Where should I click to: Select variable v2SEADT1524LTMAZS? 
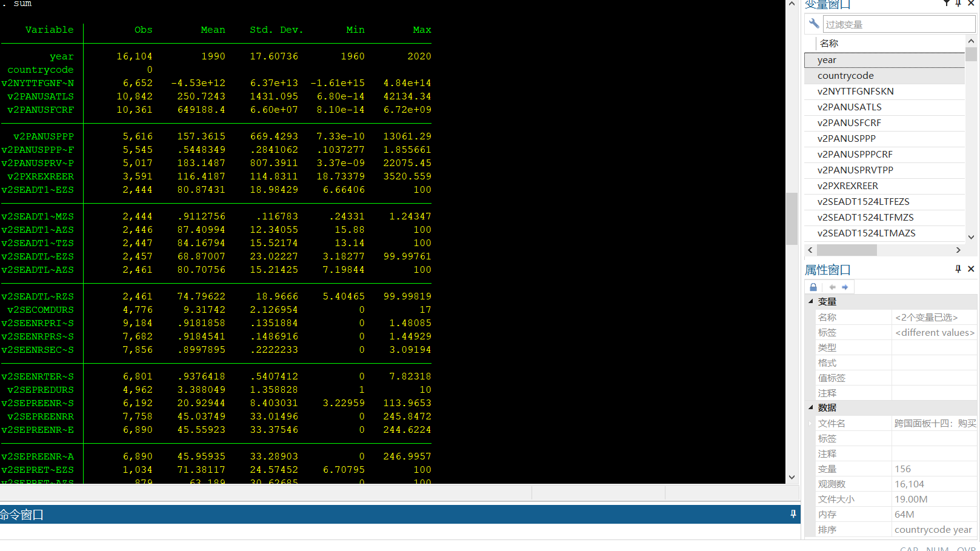(x=884, y=233)
